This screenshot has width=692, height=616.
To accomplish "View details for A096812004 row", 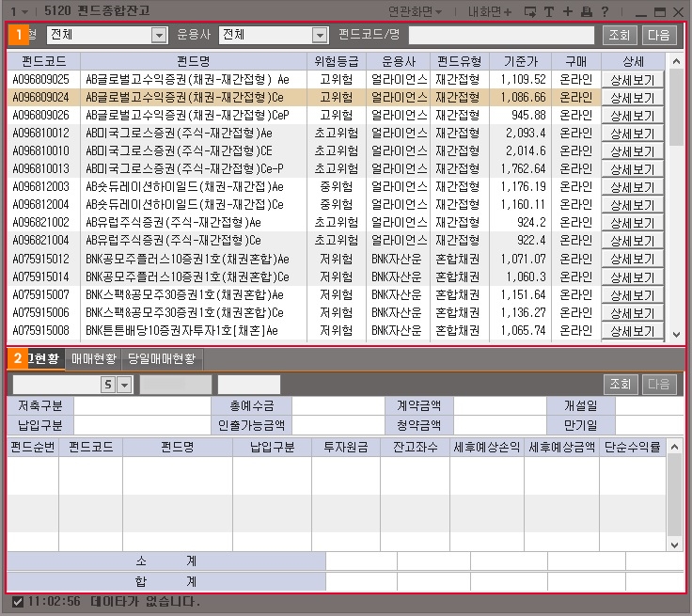I will (633, 205).
